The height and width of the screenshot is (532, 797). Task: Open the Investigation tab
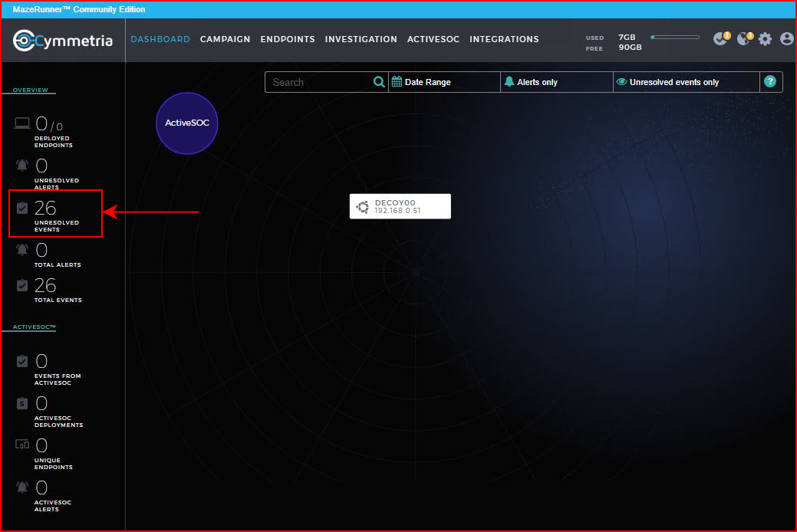pyautogui.click(x=361, y=39)
